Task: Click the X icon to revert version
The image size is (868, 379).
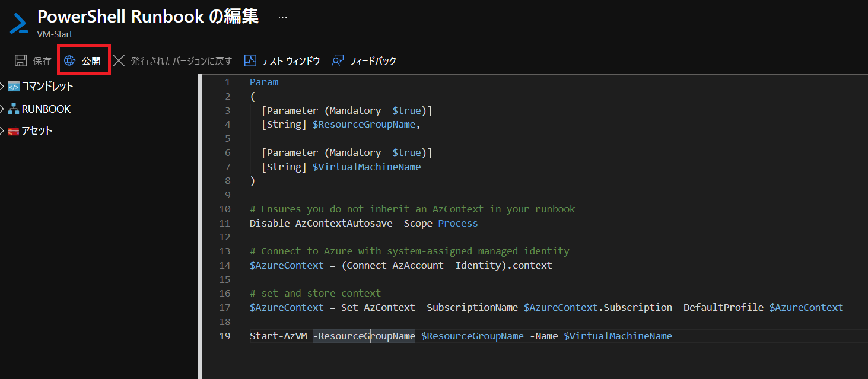Action: tap(119, 60)
